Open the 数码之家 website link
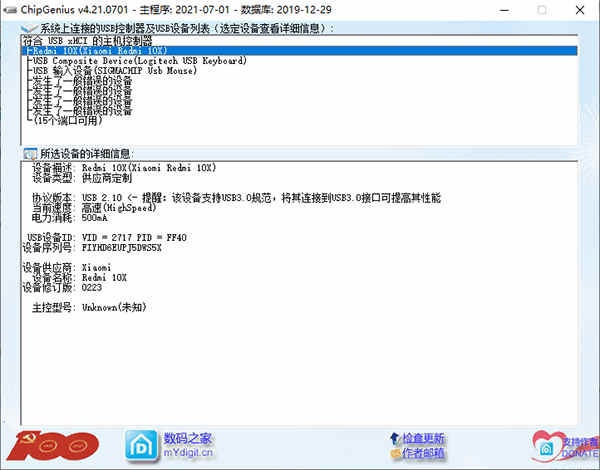The width and height of the screenshot is (600, 470). (x=188, y=438)
